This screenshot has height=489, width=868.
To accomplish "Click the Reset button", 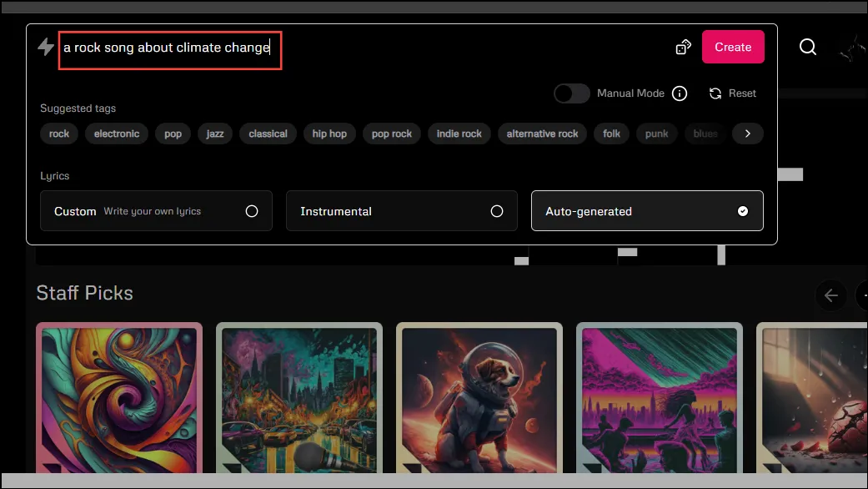I will pos(732,93).
